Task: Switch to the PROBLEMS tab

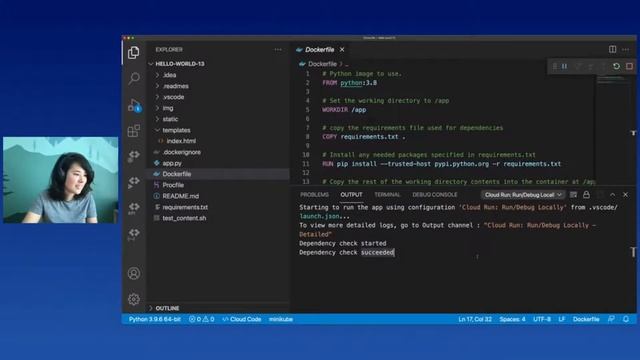Action: coord(314,195)
